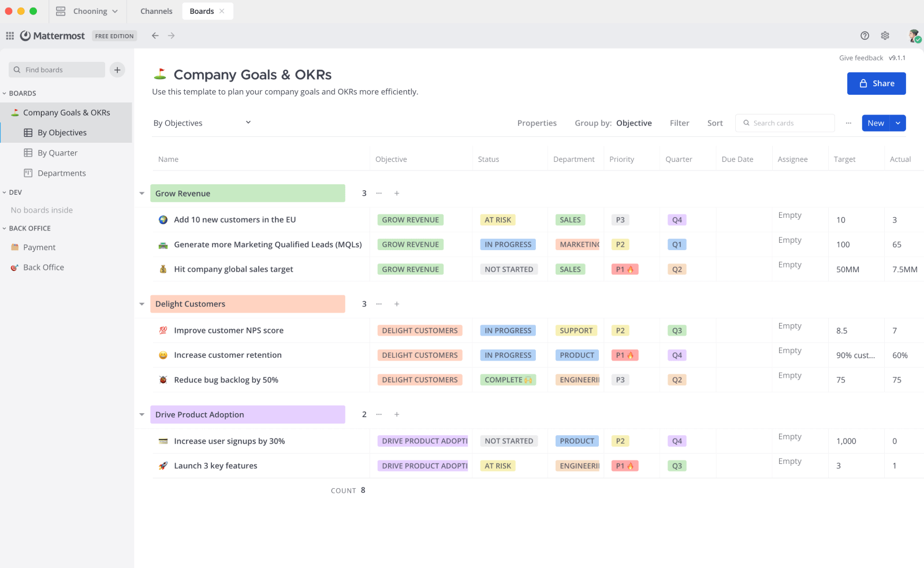
Task: Collapse the Drive Product Adoption group
Action: (142, 415)
